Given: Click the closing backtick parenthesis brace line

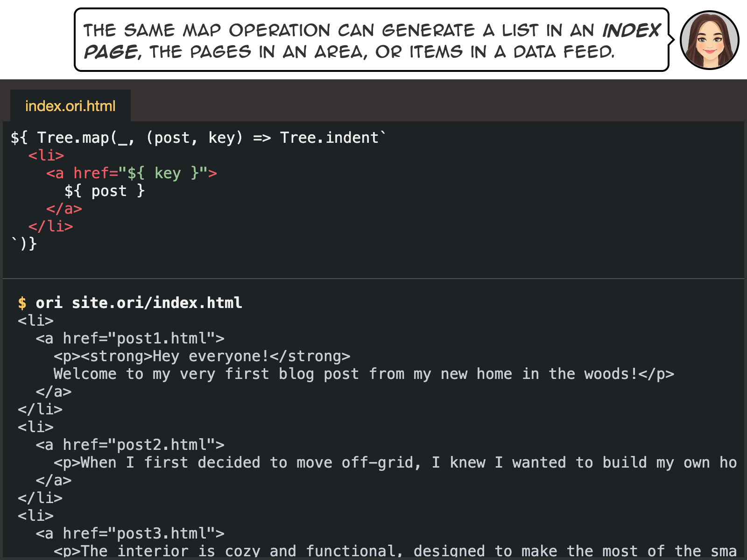Looking at the screenshot, I should coord(24,244).
